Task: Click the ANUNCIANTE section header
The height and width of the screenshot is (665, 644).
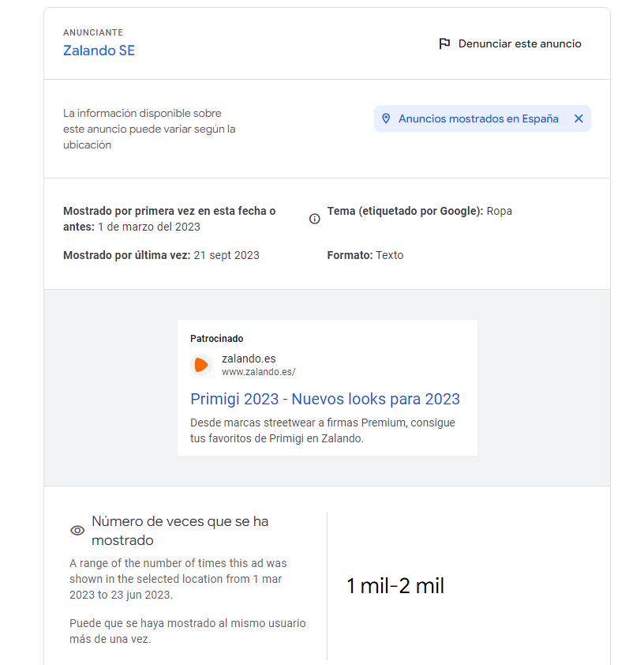Action: [x=92, y=32]
